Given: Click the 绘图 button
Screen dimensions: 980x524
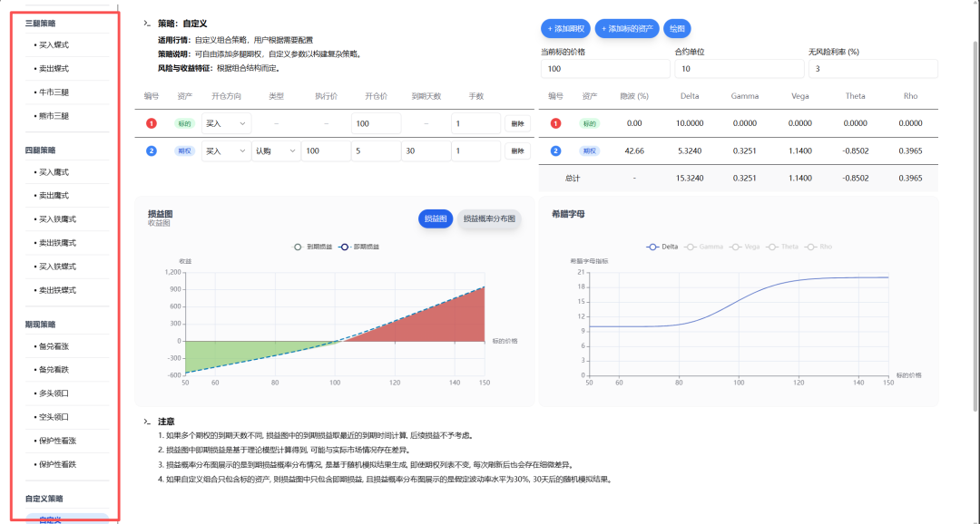Looking at the screenshot, I should click(x=677, y=29).
